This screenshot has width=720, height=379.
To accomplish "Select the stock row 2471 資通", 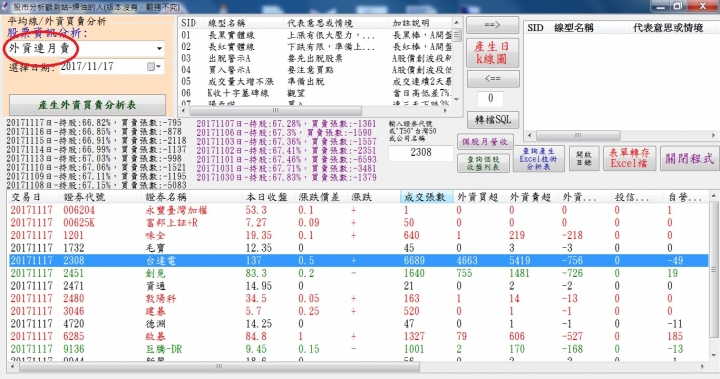I will pos(358,286).
